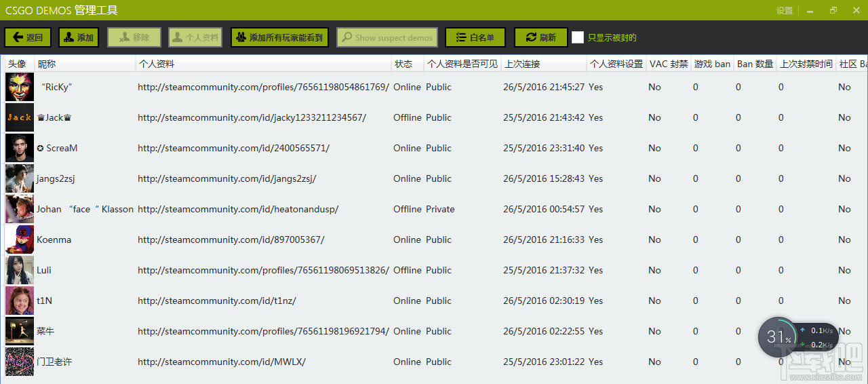Click last connection 26/5/2016 02:30:19

click(x=544, y=301)
